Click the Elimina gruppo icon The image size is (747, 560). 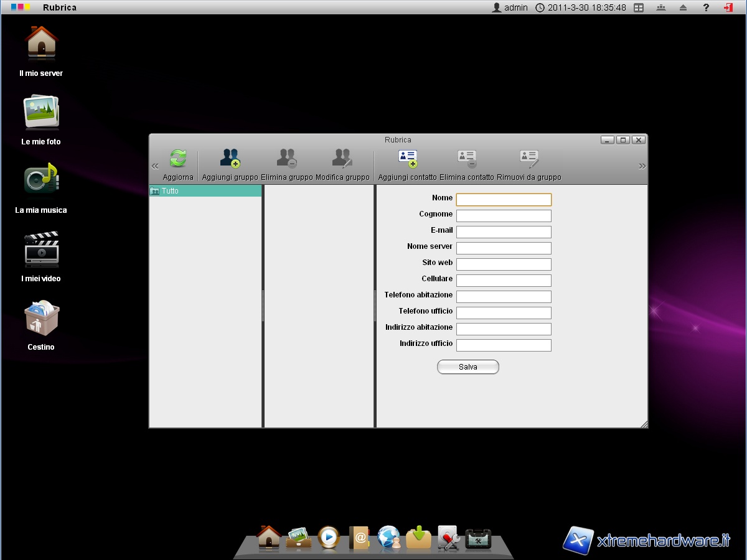click(286, 159)
